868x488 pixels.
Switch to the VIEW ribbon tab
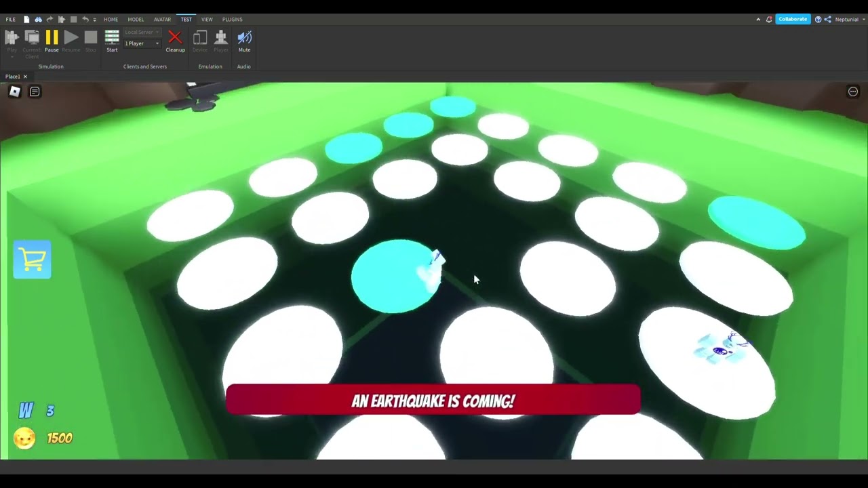click(207, 19)
